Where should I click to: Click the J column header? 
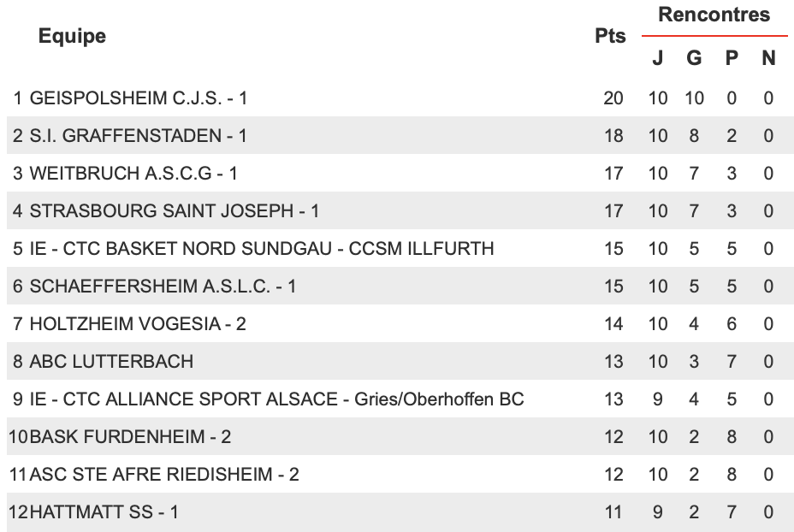pos(658,57)
